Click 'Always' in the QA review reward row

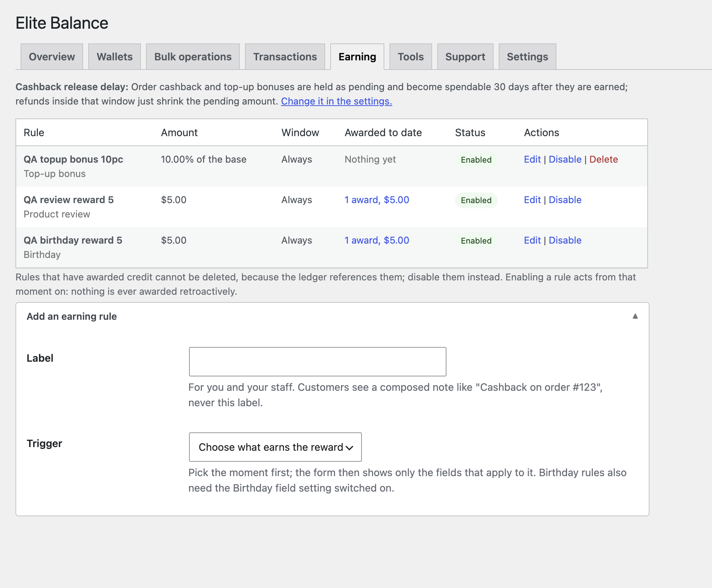pyautogui.click(x=296, y=200)
